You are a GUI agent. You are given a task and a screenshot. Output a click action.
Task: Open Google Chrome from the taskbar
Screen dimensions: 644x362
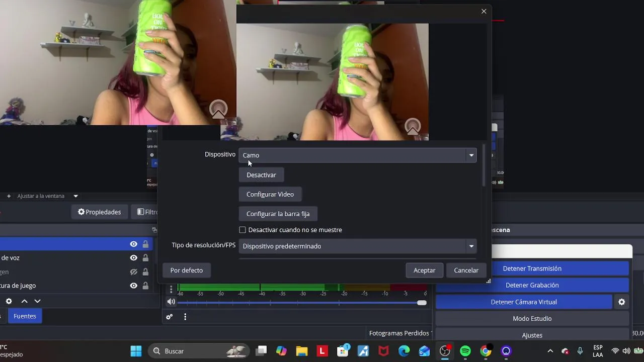(x=486, y=351)
